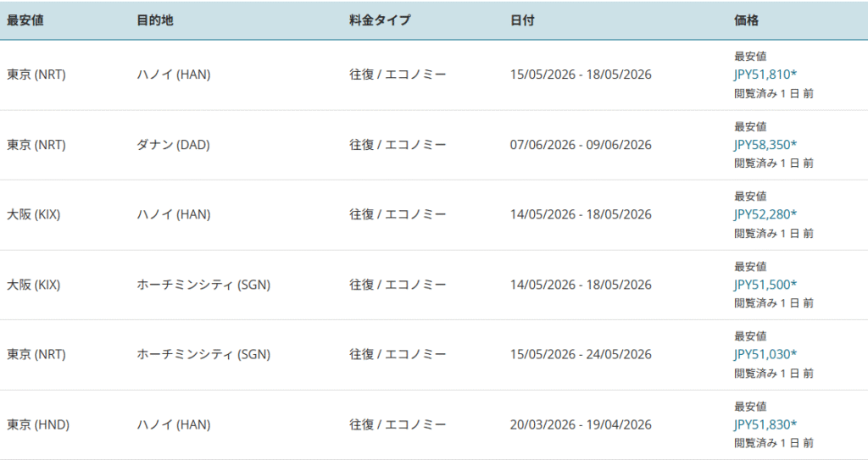Click the 日付 column header
The image size is (868, 460).
[522, 20]
